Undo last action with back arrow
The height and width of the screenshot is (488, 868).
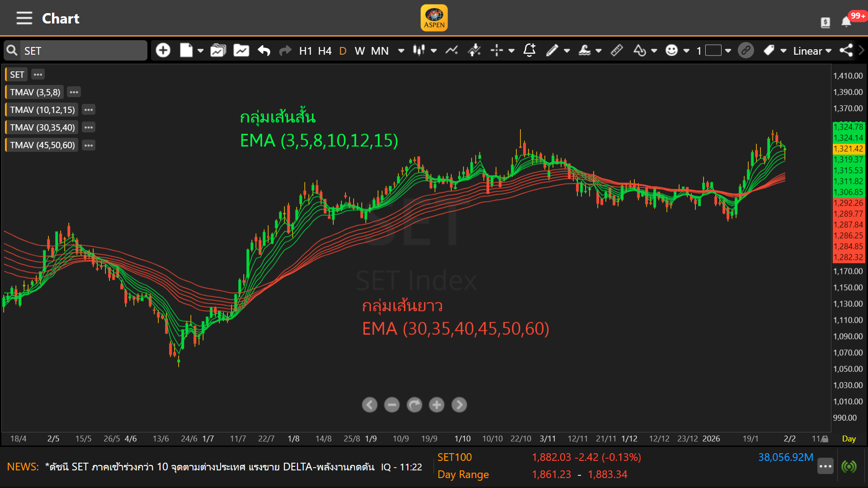(x=264, y=51)
